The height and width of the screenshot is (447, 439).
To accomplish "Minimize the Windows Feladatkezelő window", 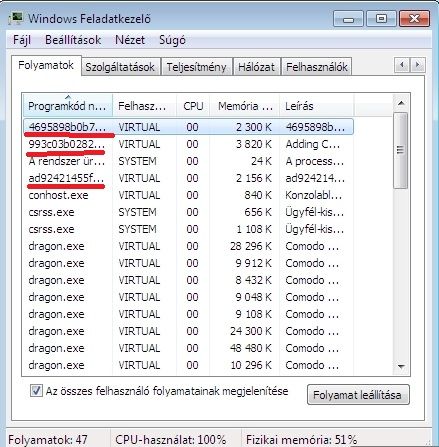I will point(348,19).
